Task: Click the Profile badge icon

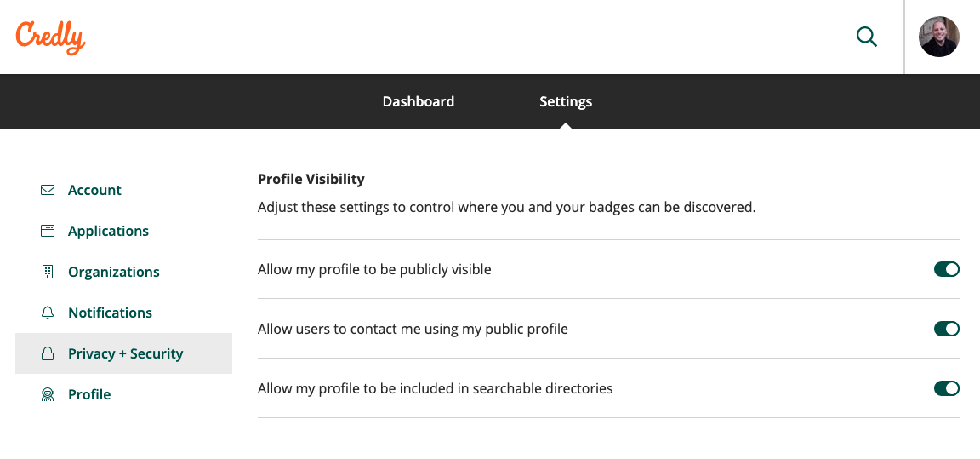Action: tap(48, 394)
